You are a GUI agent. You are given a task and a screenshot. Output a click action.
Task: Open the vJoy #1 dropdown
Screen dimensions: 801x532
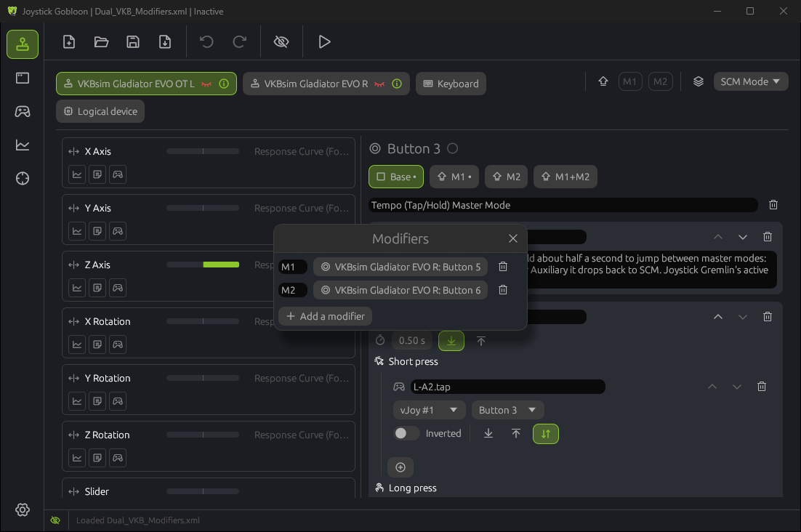(x=429, y=410)
